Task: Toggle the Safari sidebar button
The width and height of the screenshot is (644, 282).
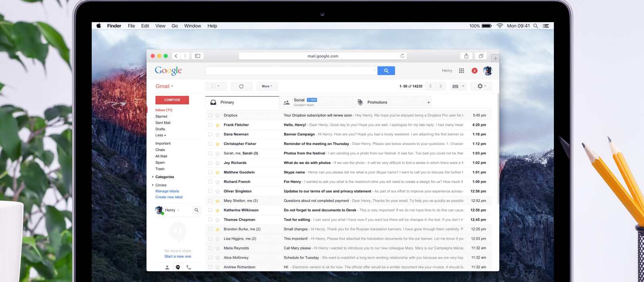Action: click(198, 56)
